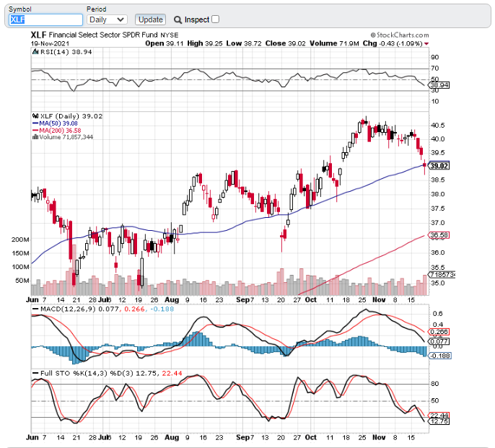Click the Oct month label on price chart axis
495x448 pixels.
click(x=310, y=299)
